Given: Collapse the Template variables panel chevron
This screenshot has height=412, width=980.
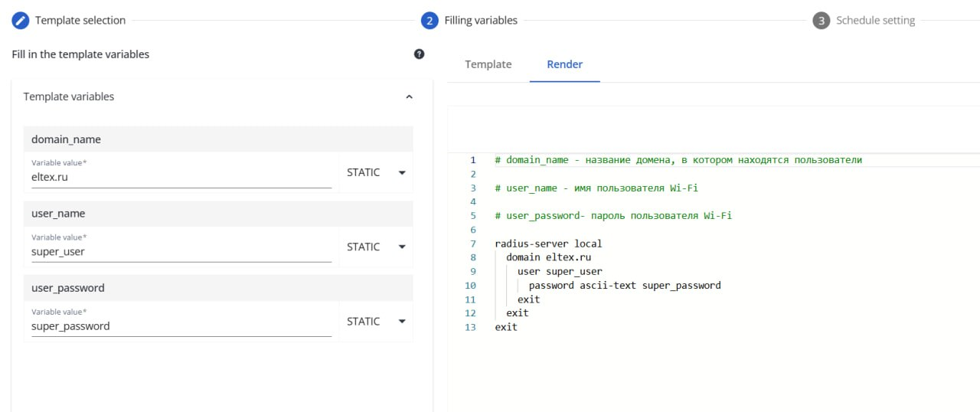Looking at the screenshot, I should pos(409,97).
